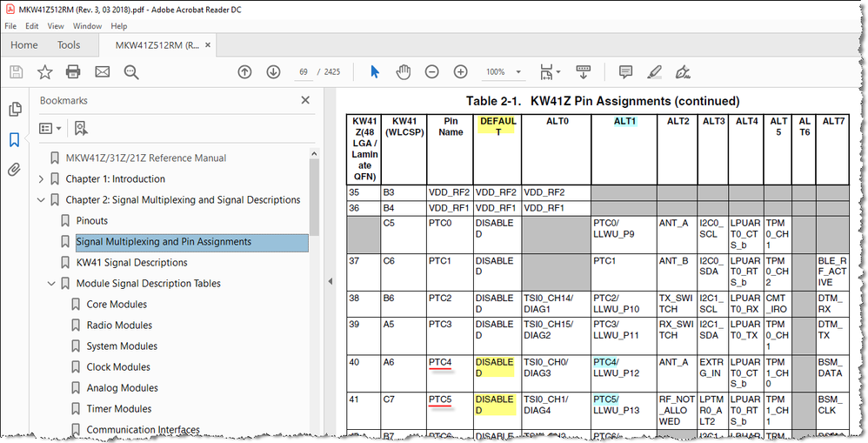Screen dimensions: 868x443
Task: Switch to the Tools tab
Action: pos(69,45)
